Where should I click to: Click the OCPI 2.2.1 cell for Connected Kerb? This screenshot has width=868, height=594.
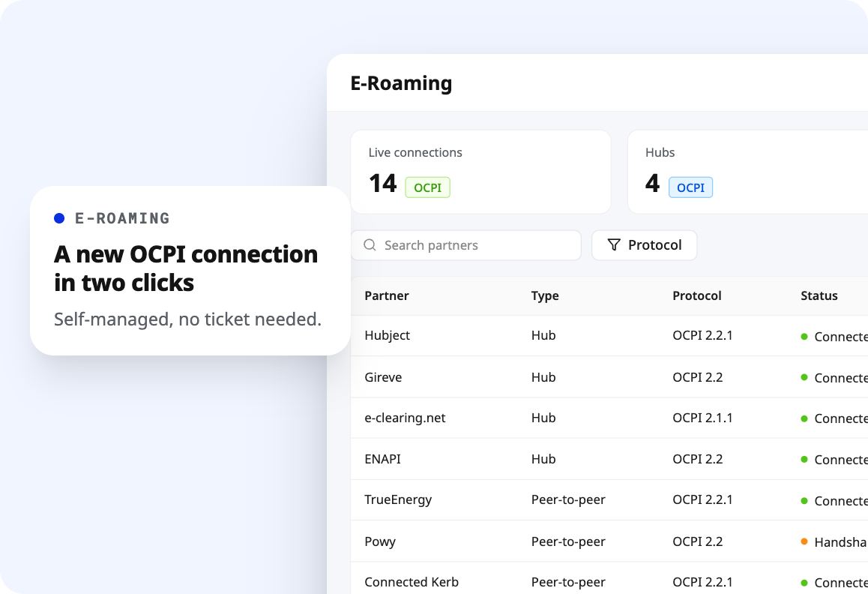pos(702,582)
